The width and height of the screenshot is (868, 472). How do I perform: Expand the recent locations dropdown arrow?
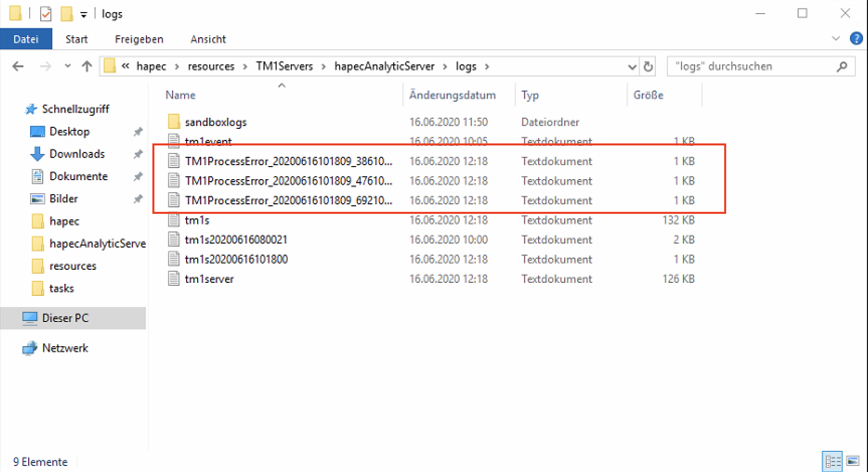point(68,66)
